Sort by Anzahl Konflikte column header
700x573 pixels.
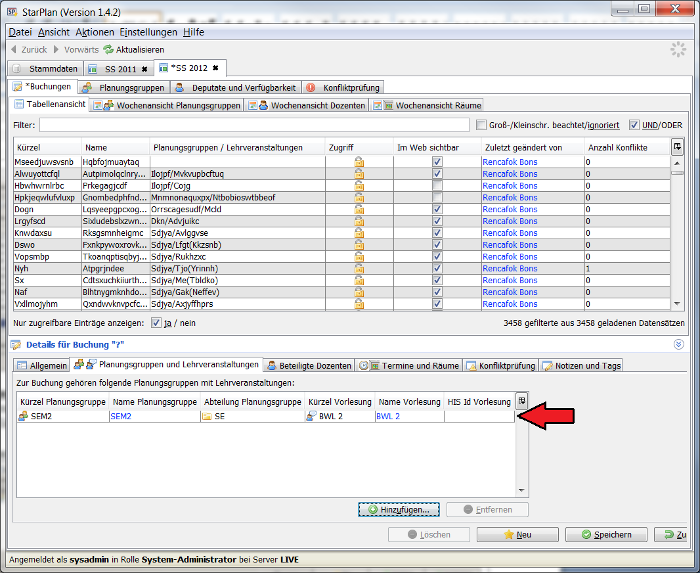(627, 148)
